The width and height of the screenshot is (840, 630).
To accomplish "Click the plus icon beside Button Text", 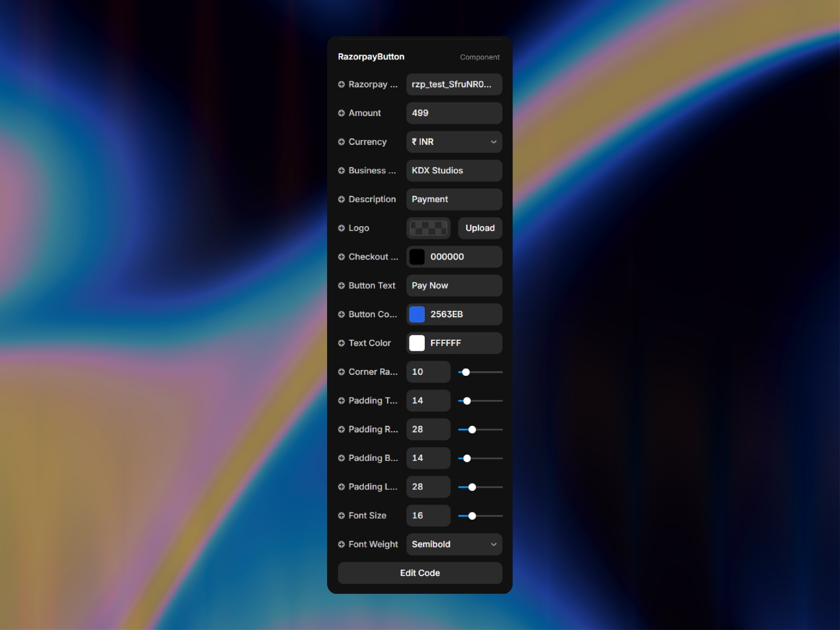I will click(x=341, y=286).
